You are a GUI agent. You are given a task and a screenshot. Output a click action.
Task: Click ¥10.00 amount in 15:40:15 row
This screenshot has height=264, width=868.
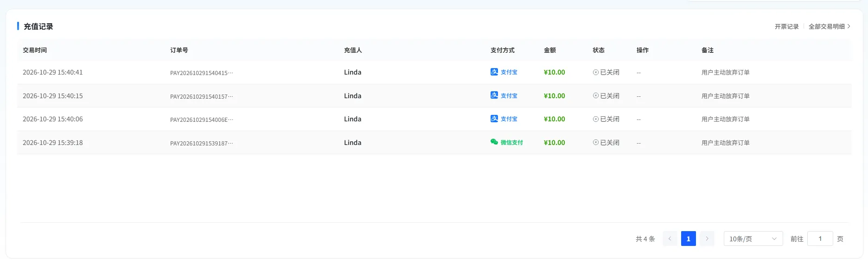[x=555, y=96]
